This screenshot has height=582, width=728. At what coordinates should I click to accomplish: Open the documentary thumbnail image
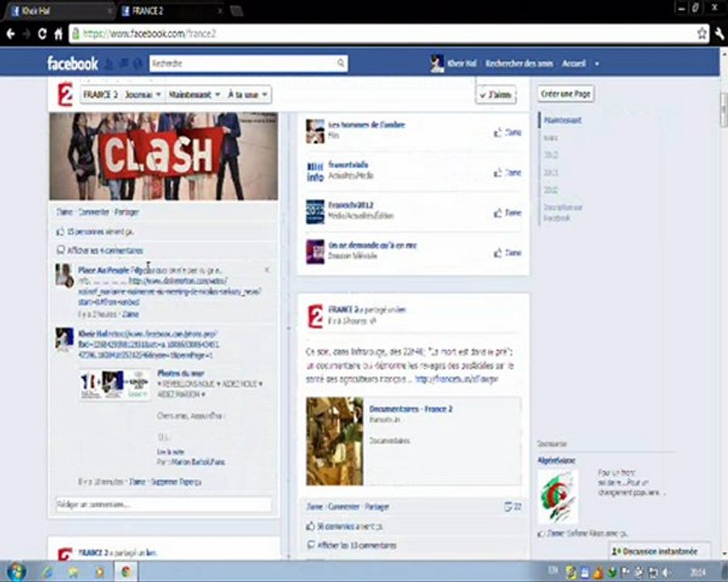(x=335, y=441)
